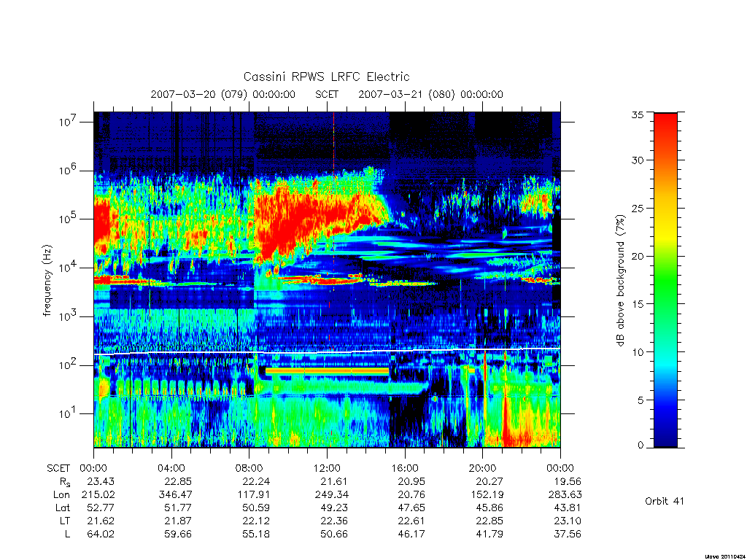The width and height of the screenshot is (747, 560).
Task: Click the '04:00' time tick label
Action: point(171,468)
